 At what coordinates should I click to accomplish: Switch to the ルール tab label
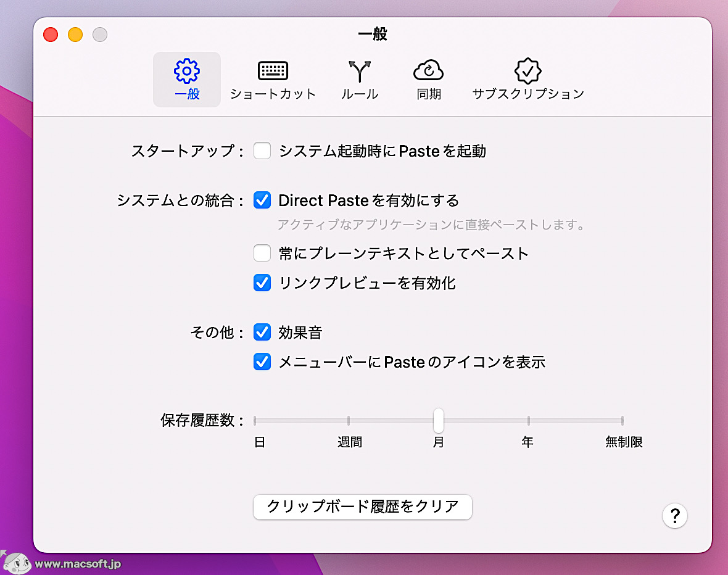tap(359, 94)
